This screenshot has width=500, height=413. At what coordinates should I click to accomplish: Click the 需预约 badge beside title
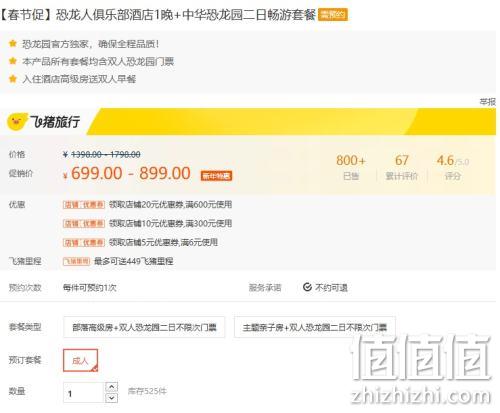coord(333,15)
